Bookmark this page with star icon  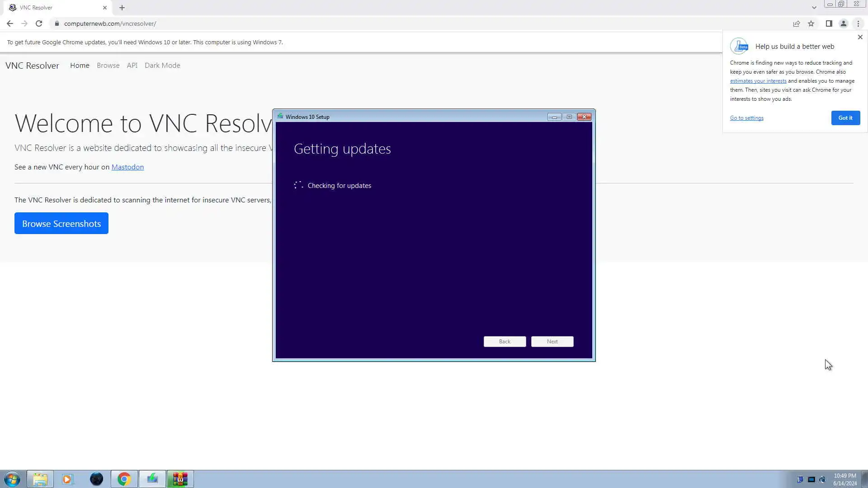[x=811, y=23]
